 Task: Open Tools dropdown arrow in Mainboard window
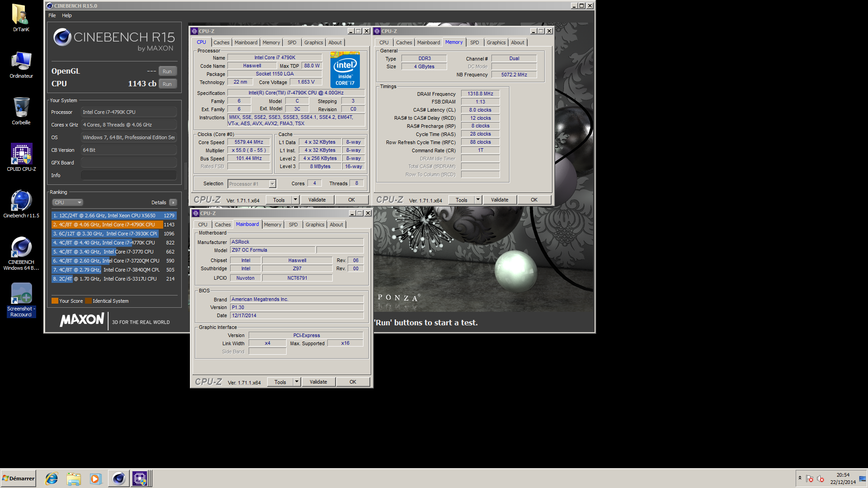[x=297, y=382]
